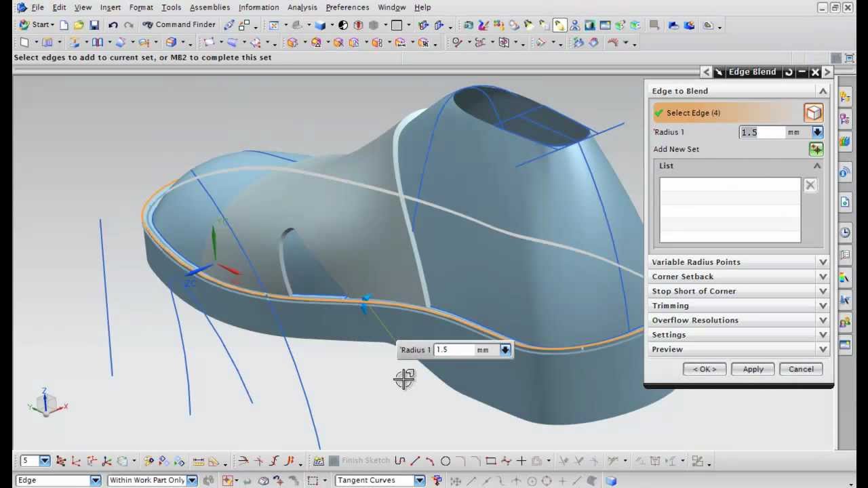The height and width of the screenshot is (488, 868).
Task: Click the Finish Sketch button
Action: click(x=359, y=461)
